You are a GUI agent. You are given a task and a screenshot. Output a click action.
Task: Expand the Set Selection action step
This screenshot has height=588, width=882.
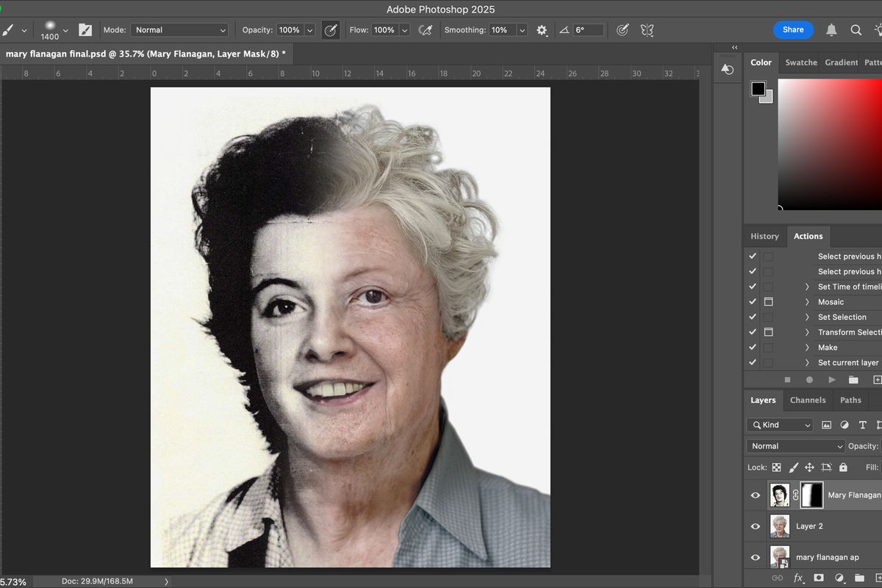(807, 317)
